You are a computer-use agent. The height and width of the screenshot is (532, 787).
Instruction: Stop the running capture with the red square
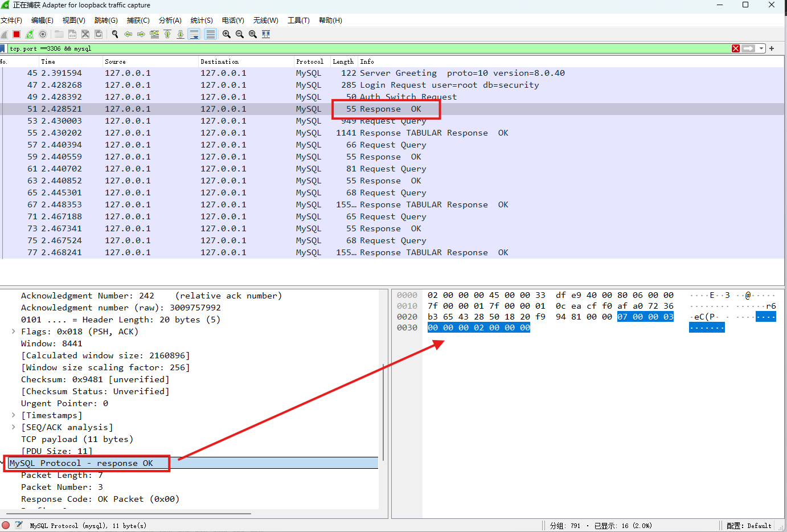[x=17, y=34]
